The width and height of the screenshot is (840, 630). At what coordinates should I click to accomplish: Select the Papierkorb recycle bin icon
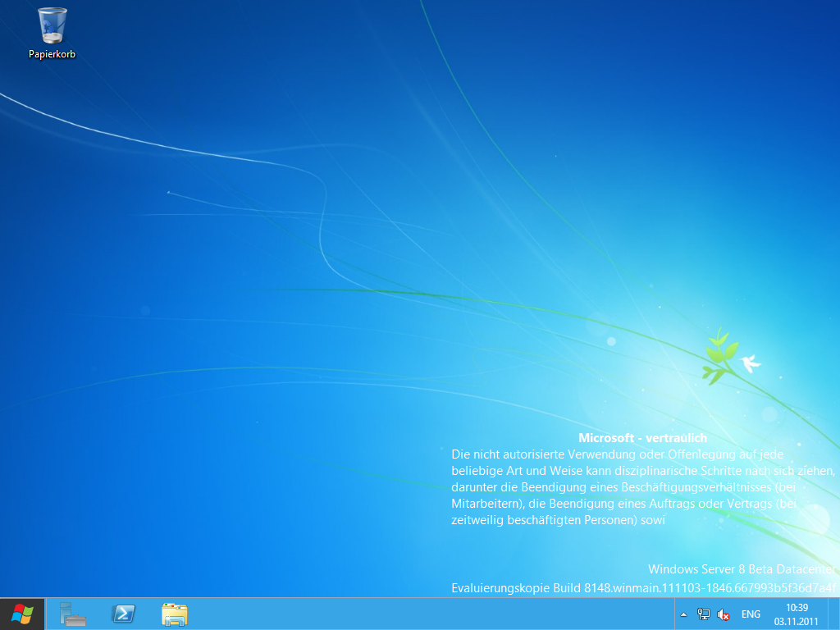52,25
